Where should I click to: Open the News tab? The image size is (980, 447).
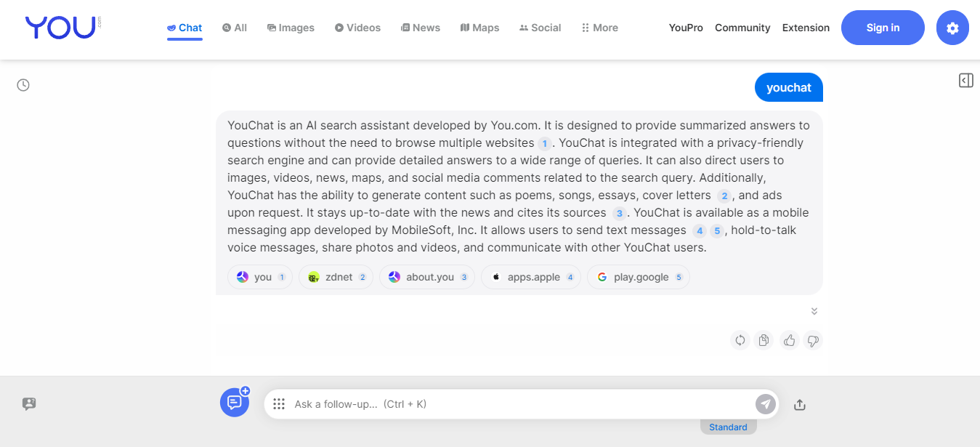point(421,28)
